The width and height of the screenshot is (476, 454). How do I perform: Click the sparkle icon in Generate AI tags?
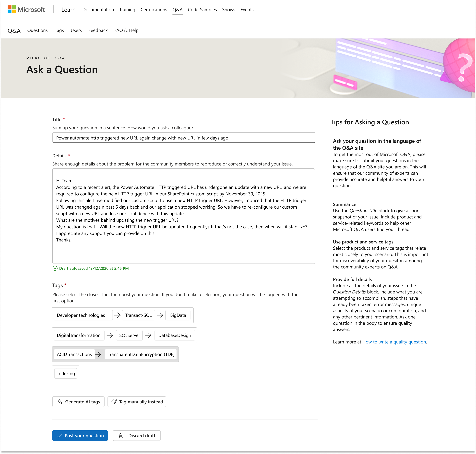[60, 402]
